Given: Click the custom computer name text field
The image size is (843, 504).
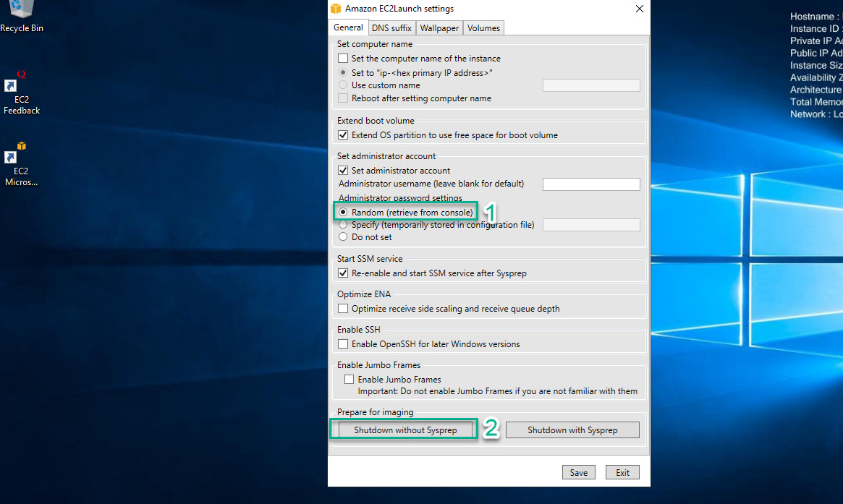Looking at the screenshot, I should 591,85.
